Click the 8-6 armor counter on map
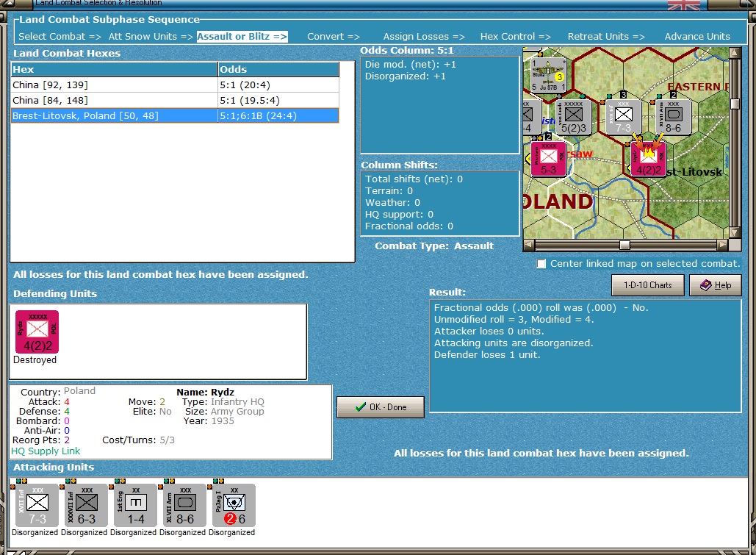This screenshot has height=555, width=756. coord(674,117)
